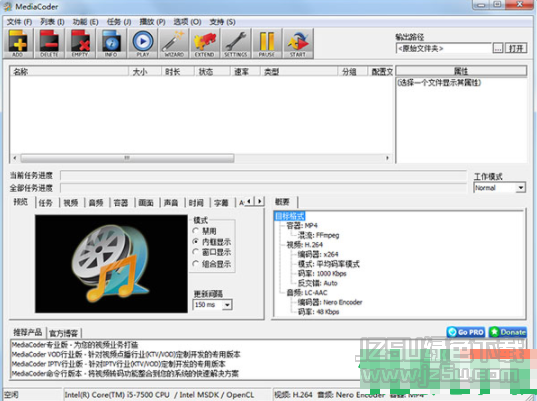Collapse the 视频: H.264 tree node

pos(304,245)
